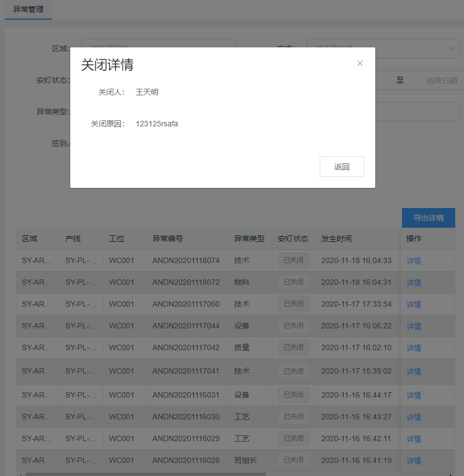Image resolution: width=464 pixels, height=476 pixels.
Task: Click the 结束日期 end date field
Action: (x=441, y=81)
